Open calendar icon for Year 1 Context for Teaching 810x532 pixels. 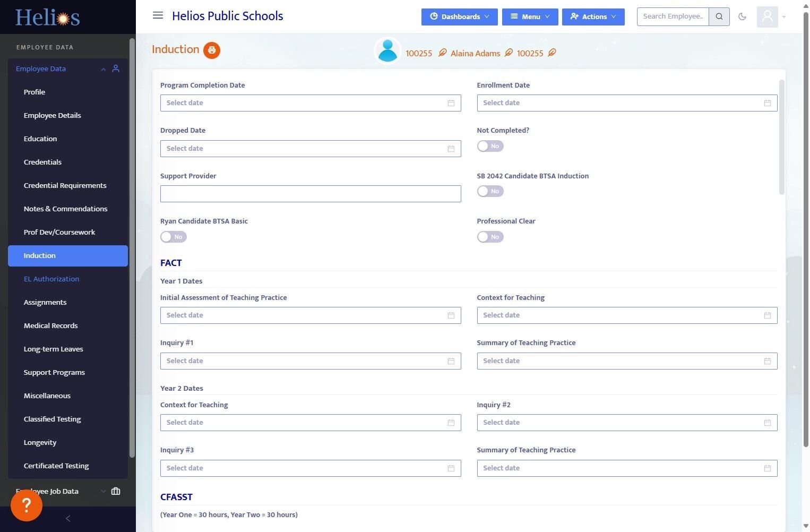768,315
